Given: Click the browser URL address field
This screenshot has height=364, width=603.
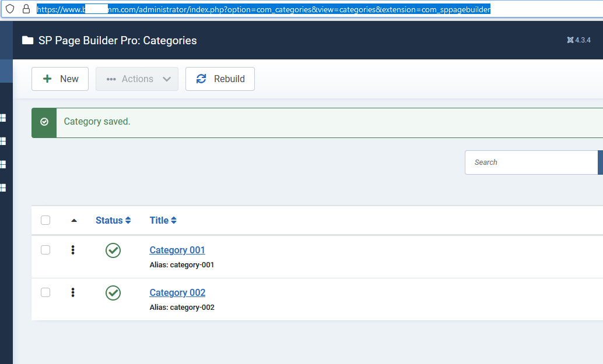Looking at the screenshot, I should coord(264,9).
